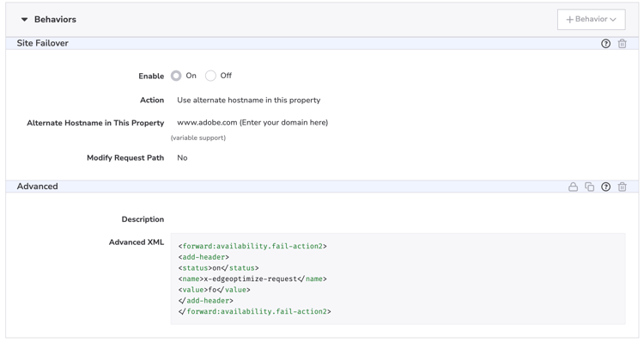Click the Alternate Hostname field www.adobe.com

click(252, 123)
